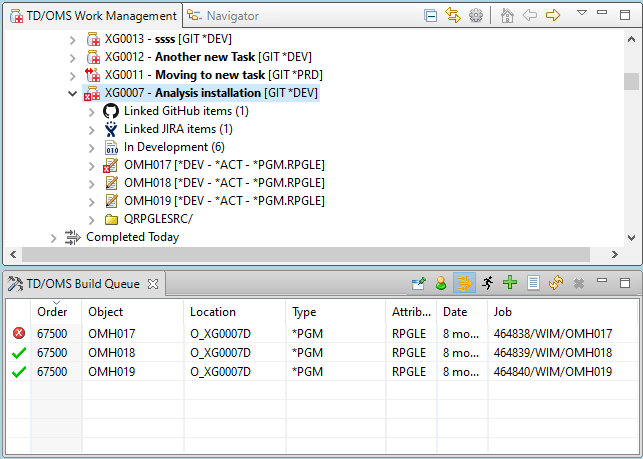This screenshot has height=459, width=643.
Task: Expand the In Development (6) node
Action: [x=91, y=147]
